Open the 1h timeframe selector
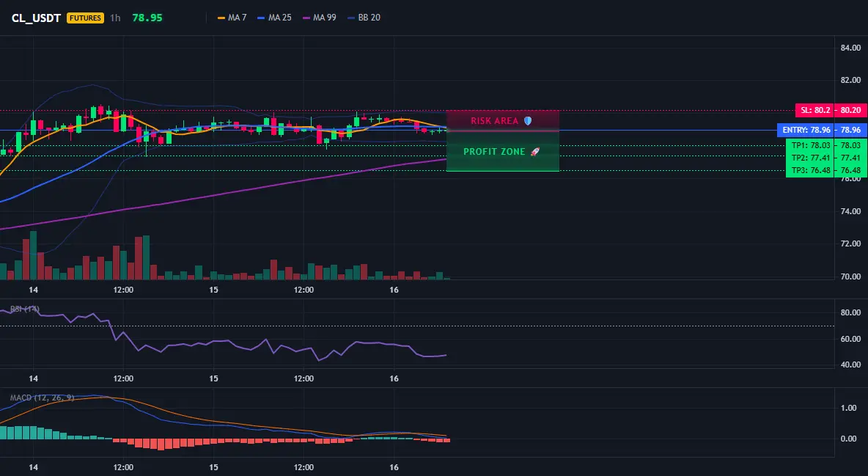Screen dimensions: 868x476 (x=115, y=18)
